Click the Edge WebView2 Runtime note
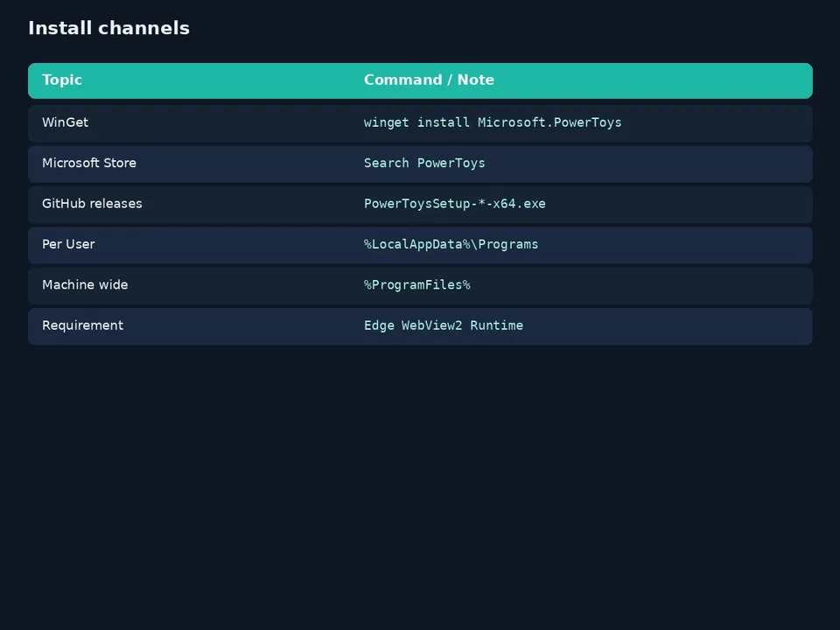 443,325
